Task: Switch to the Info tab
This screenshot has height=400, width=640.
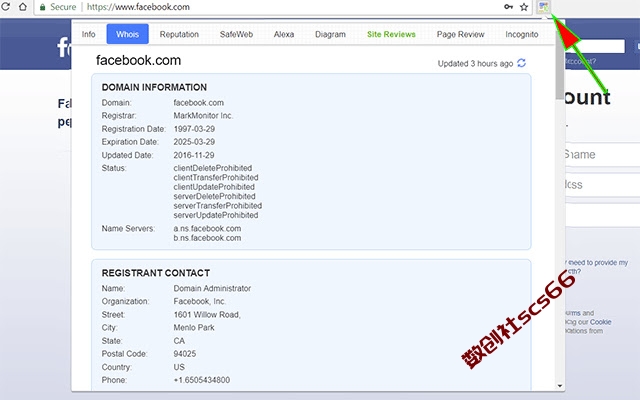Action: click(89, 34)
